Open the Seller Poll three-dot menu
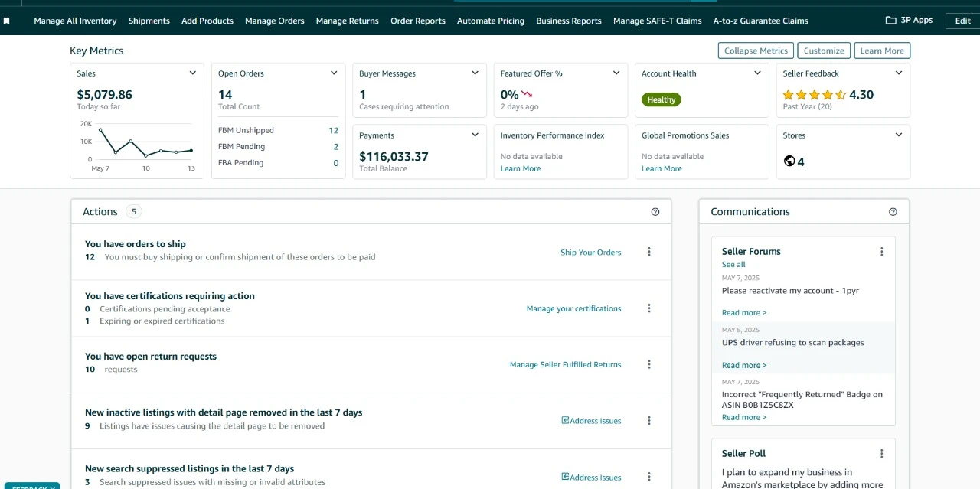This screenshot has height=489, width=980. (x=881, y=453)
